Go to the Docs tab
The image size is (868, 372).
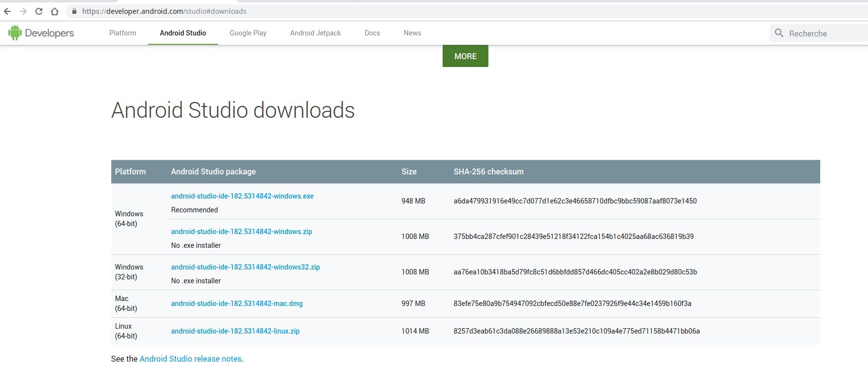[x=372, y=33]
